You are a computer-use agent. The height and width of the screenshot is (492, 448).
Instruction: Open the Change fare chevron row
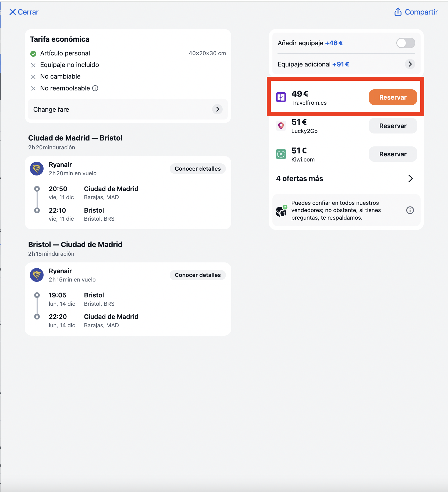pyautogui.click(x=128, y=109)
